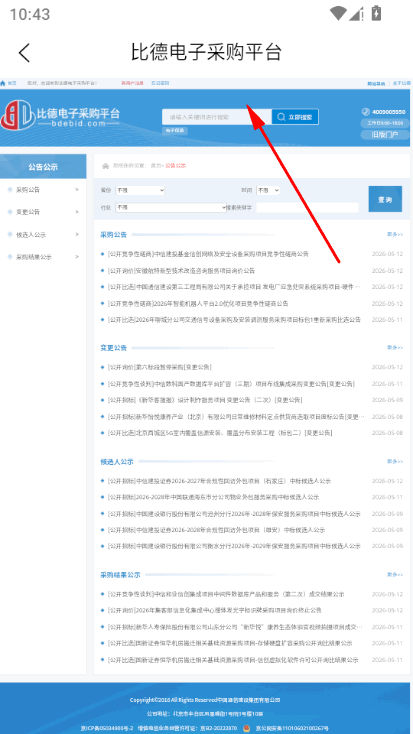This screenshot has width=413, height=734.
Task: Click the red 新用户注册 link
Action: pos(132,83)
